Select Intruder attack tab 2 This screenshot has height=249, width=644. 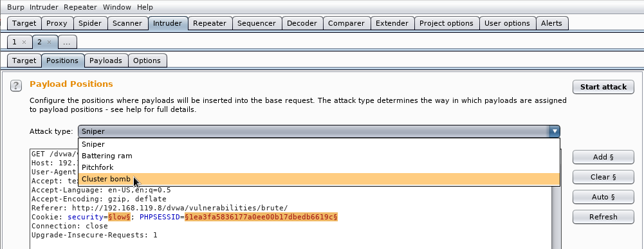[40, 42]
